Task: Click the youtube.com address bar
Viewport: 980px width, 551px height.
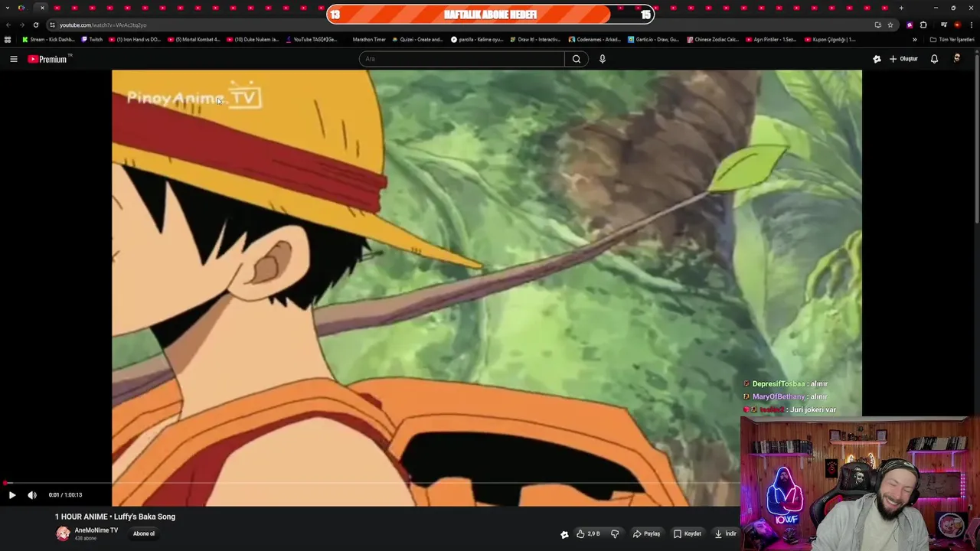Action: 459,24
